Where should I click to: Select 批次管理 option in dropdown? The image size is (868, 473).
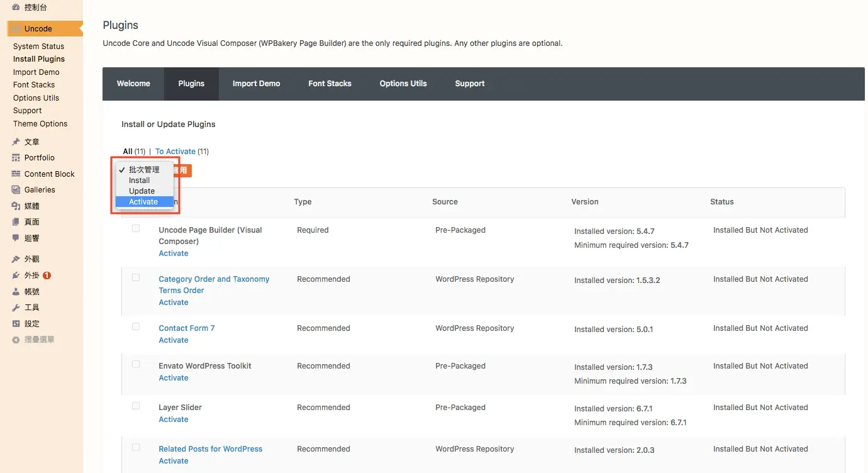pos(144,170)
